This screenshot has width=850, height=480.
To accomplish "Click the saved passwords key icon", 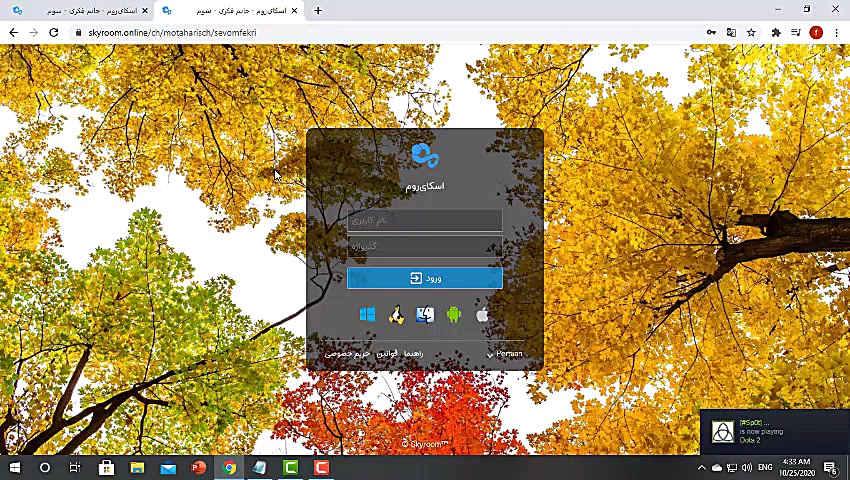I will (711, 33).
